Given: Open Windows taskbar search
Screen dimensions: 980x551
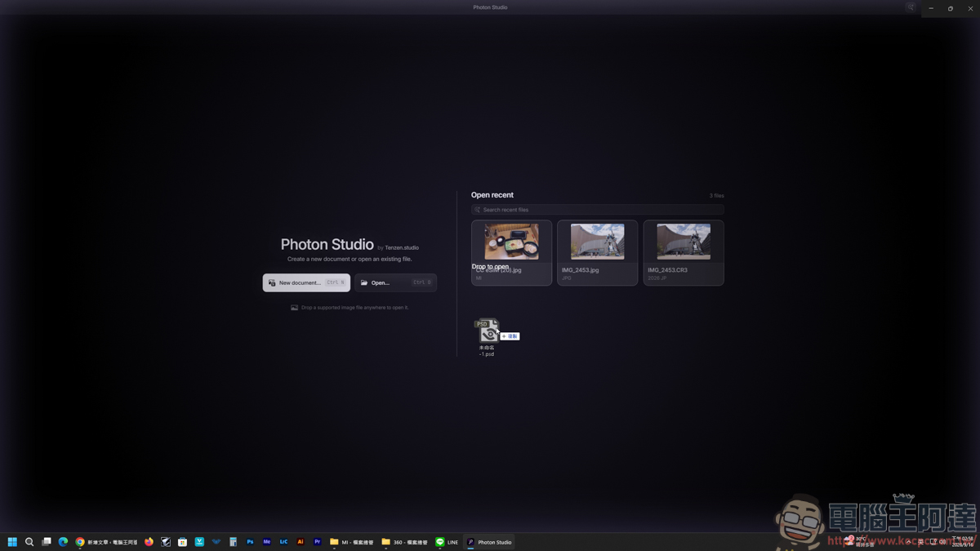Looking at the screenshot, I should pyautogui.click(x=29, y=542).
